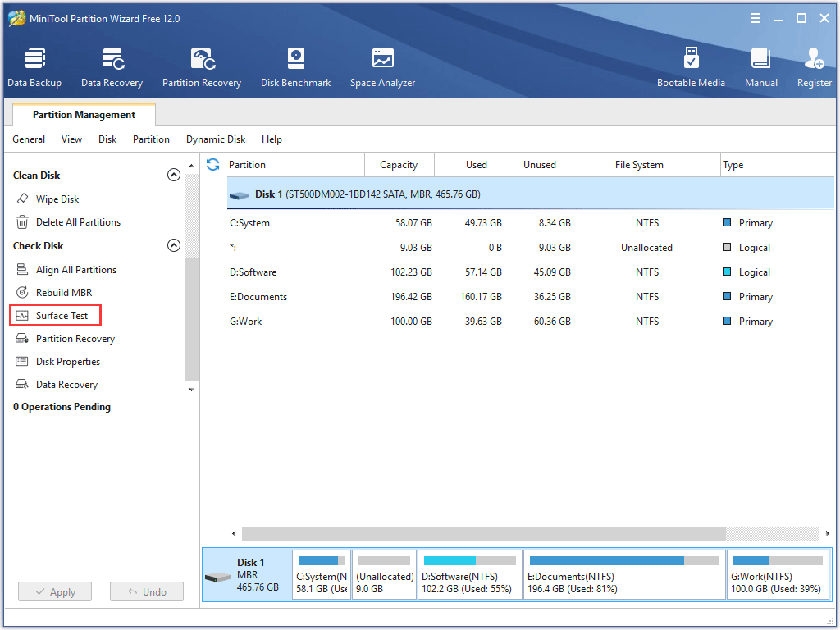Screen dimensions: 840x630
Task: Start Disk Benchmark
Action: tap(295, 66)
